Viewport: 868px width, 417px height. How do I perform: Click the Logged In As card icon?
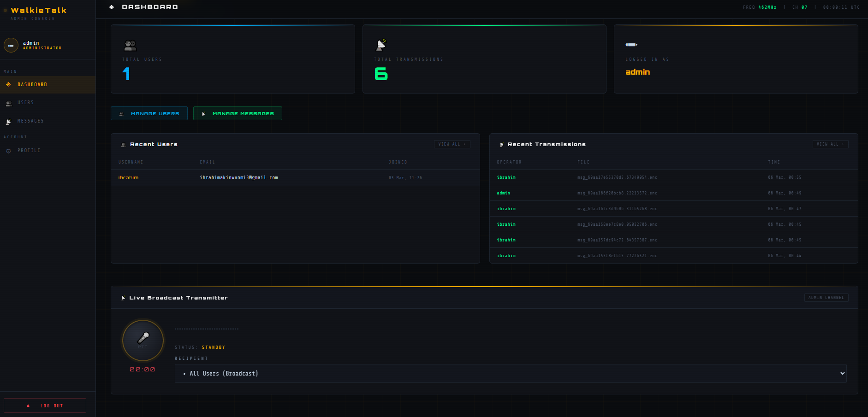(631, 45)
